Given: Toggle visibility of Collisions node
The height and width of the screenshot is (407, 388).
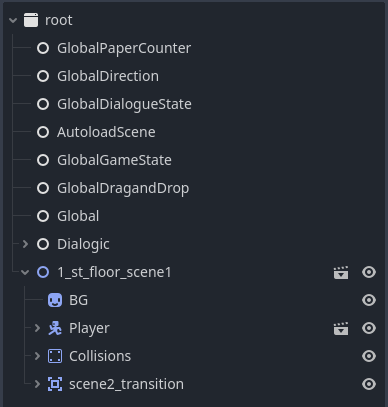Looking at the screenshot, I should tap(369, 356).
